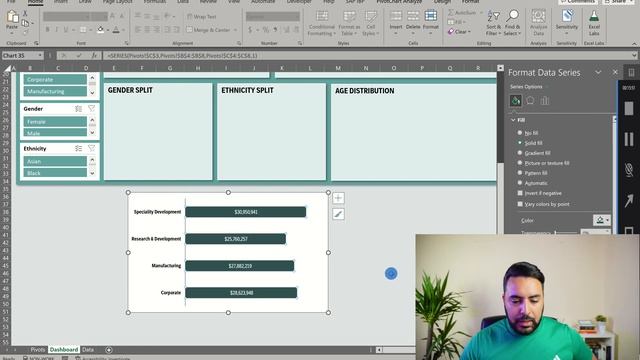The height and width of the screenshot is (360, 640).
Task: Click the Delete cells icon
Action: [x=413, y=16]
